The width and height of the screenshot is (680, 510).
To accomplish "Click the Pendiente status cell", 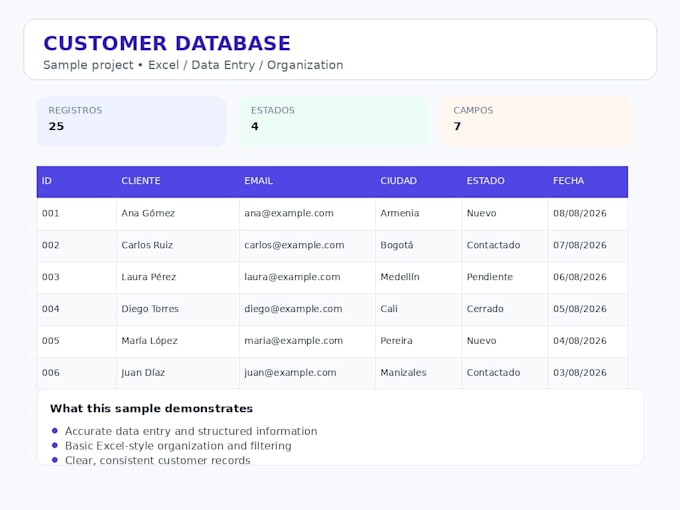I will [x=505, y=277].
